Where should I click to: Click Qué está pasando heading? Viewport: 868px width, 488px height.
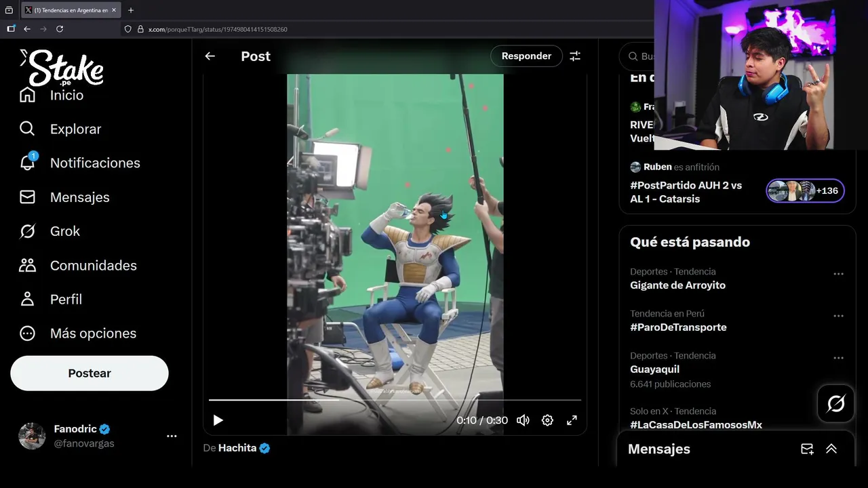tap(690, 242)
